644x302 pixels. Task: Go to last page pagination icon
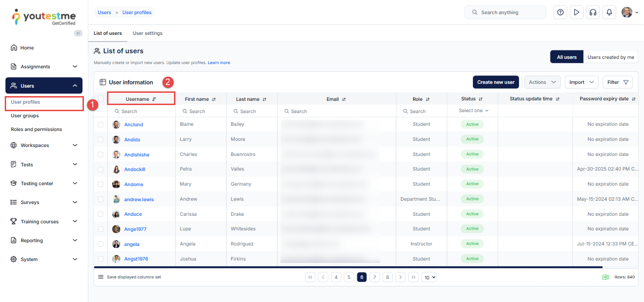tap(413, 277)
